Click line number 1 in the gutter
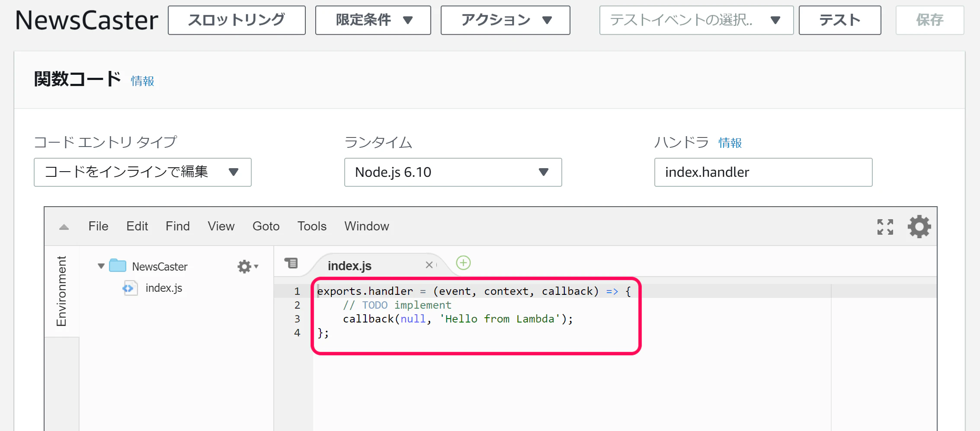The image size is (980, 431). click(x=297, y=291)
